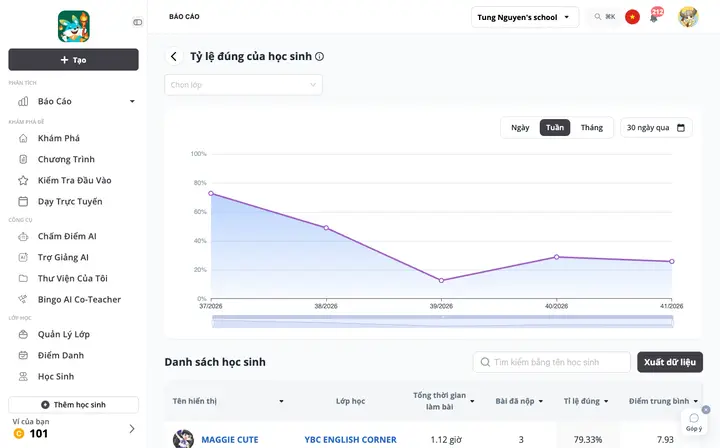Image resolution: width=720 pixels, height=448 pixels.
Task: Sort by Bài đã nộp column arrow
Action: pyautogui.click(x=541, y=401)
